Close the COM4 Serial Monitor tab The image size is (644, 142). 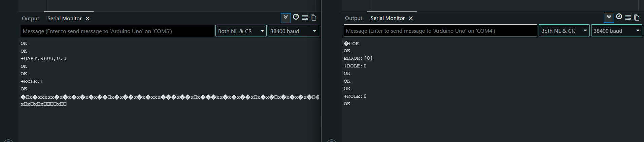click(x=411, y=18)
